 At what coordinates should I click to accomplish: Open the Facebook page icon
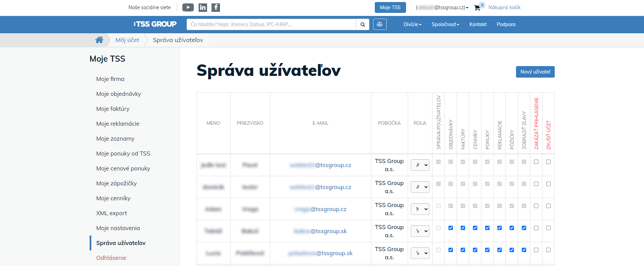pyautogui.click(x=216, y=7)
